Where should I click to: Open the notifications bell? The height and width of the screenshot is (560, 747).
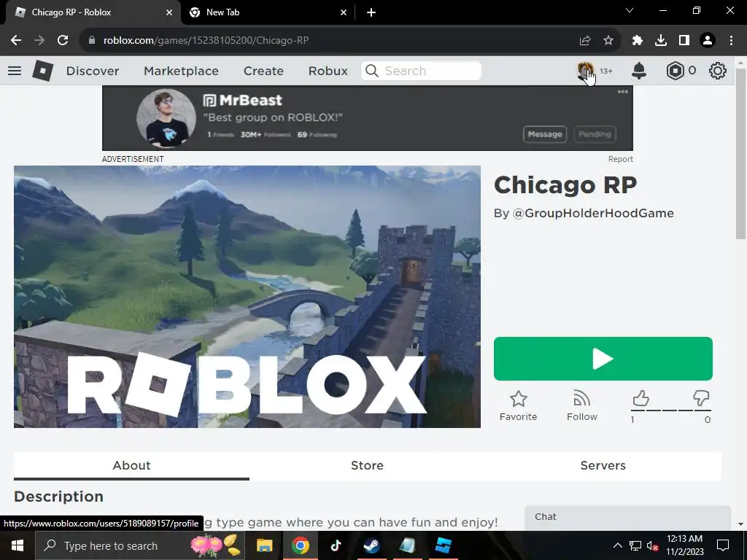click(x=639, y=71)
